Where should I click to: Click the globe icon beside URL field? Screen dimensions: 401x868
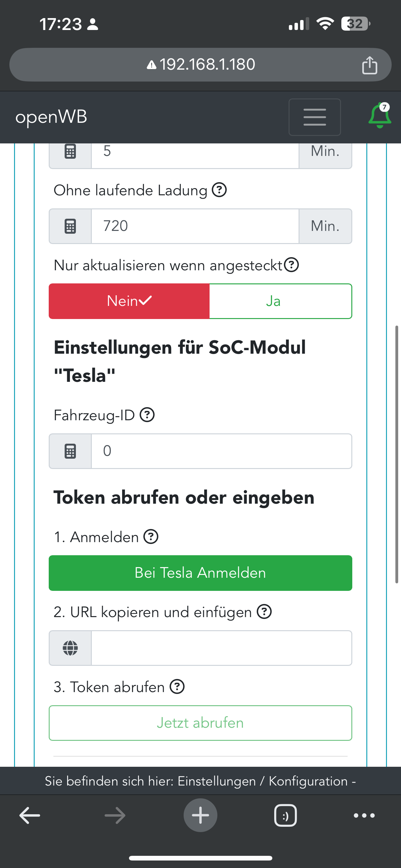[70, 648]
